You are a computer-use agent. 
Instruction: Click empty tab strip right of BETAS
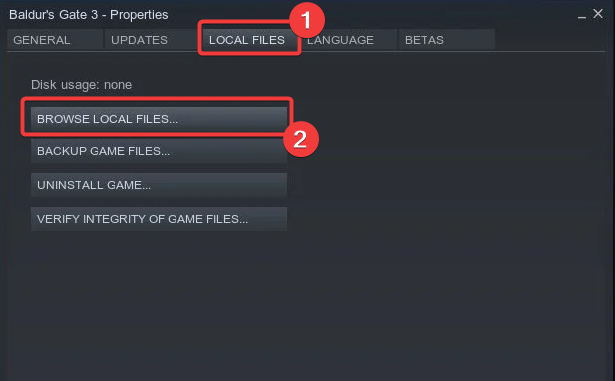click(x=549, y=40)
